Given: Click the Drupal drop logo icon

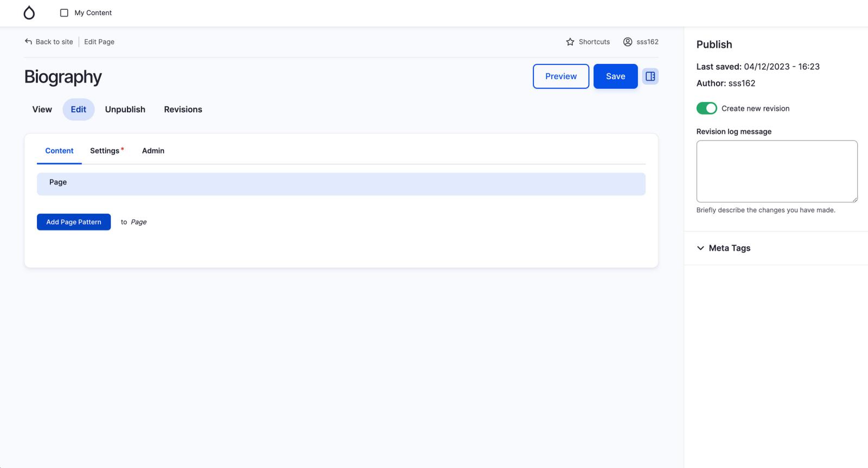Looking at the screenshot, I should point(29,13).
